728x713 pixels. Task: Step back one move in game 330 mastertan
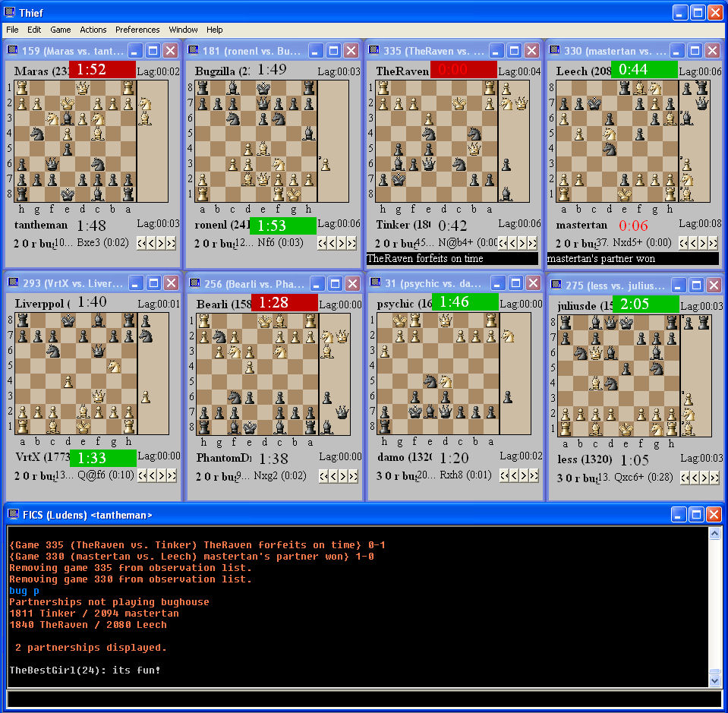tap(693, 243)
